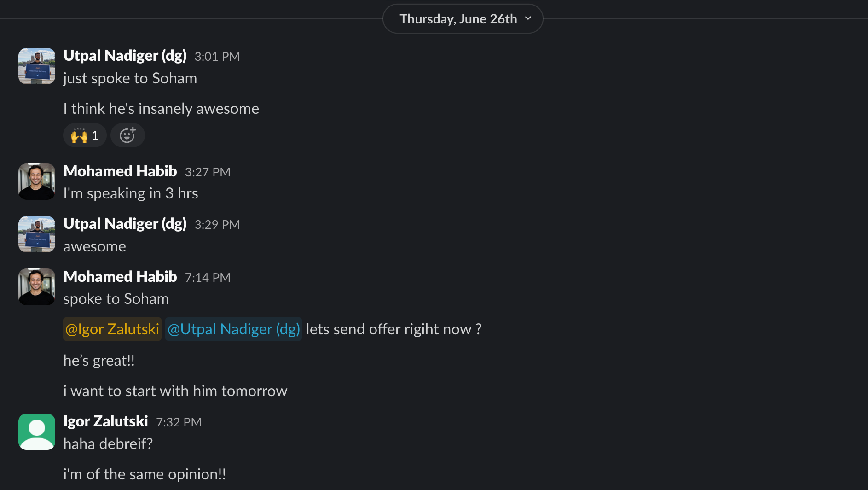Click the 3:29 PM message timestamp
The image size is (868, 490).
pyautogui.click(x=217, y=225)
